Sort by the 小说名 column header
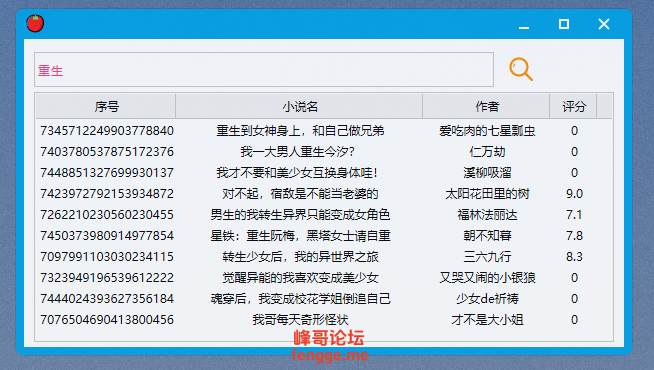Image resolution: width=654 pixels, height=370 pixels. pos(299,106)
